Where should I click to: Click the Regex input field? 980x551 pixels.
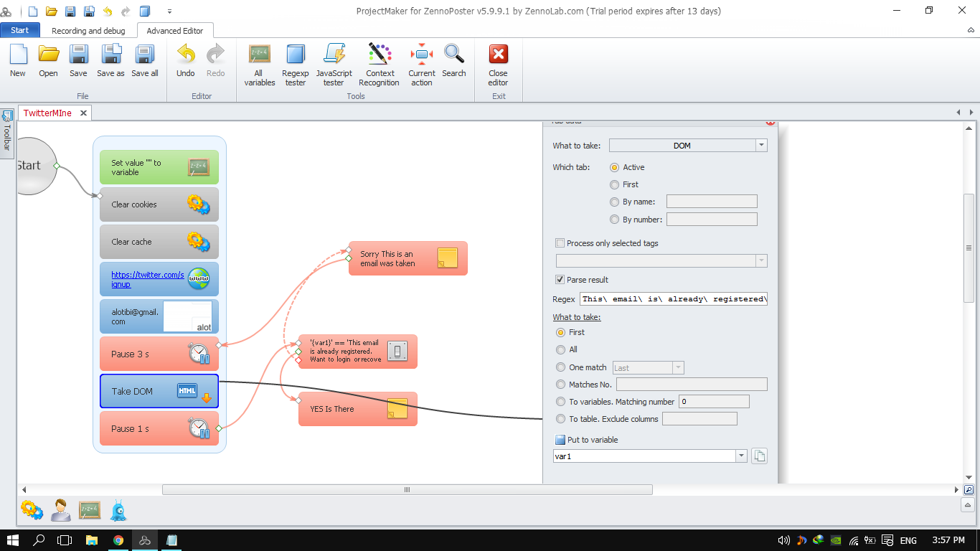pyautogui.click(x=673, y=298)
